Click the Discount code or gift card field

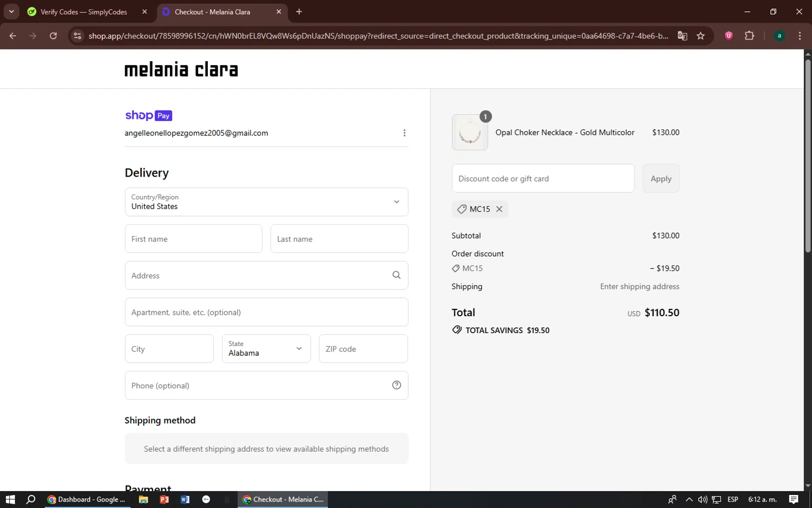click(543, 178)
